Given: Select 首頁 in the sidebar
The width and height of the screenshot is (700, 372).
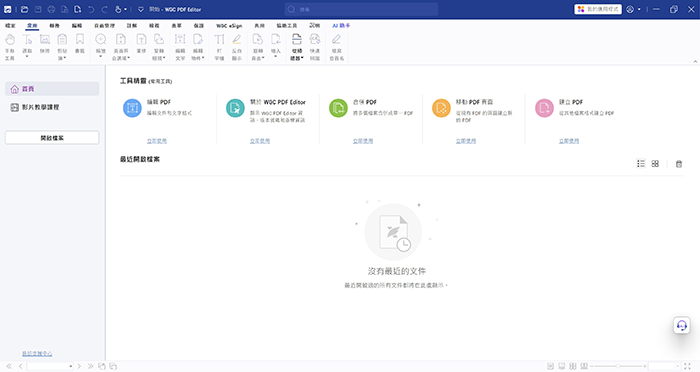Looking at the screenshot, I should 52,89.
